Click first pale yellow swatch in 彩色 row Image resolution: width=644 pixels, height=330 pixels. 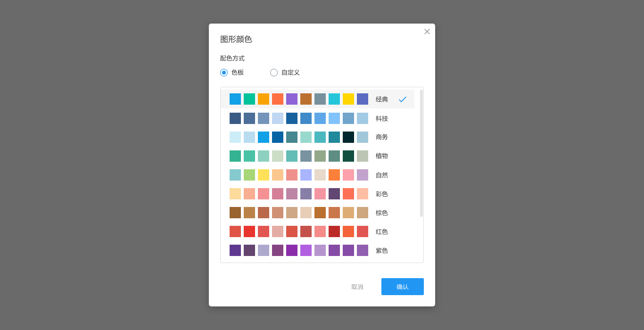[x=235, y=194]
